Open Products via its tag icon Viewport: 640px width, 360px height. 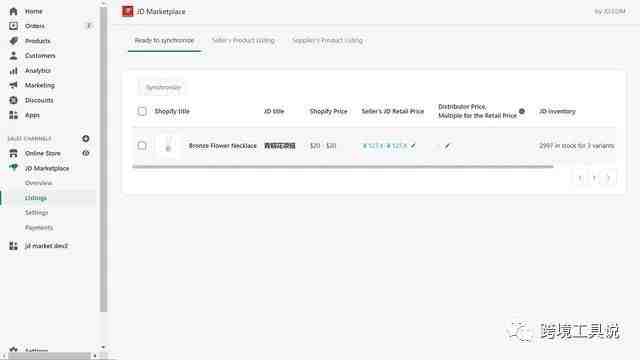(x=13, y=41)
